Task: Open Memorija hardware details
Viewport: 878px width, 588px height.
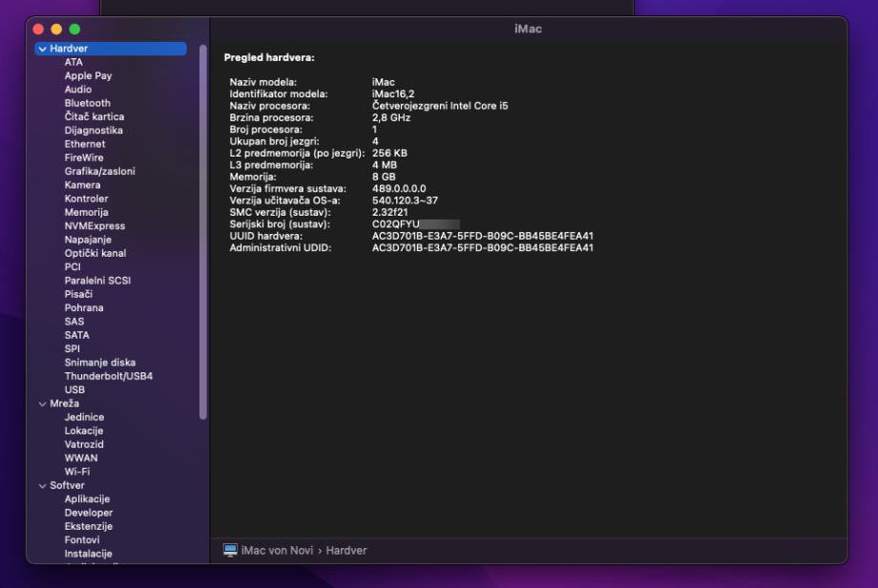Action: 86,212
